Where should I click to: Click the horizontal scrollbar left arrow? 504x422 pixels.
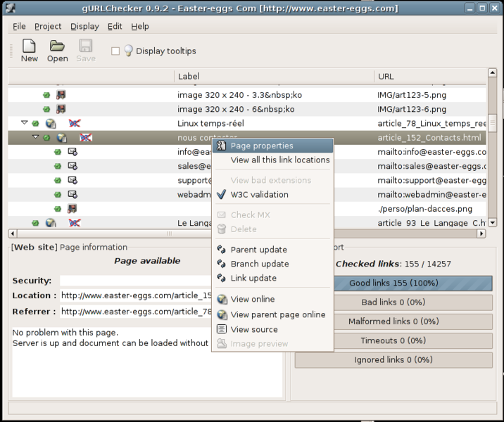click(x=12, y=234)
